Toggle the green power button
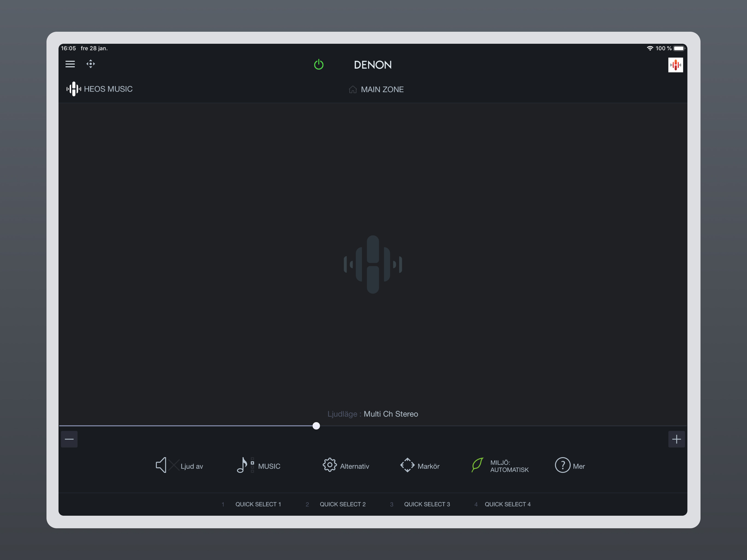 tap(319, 65)
